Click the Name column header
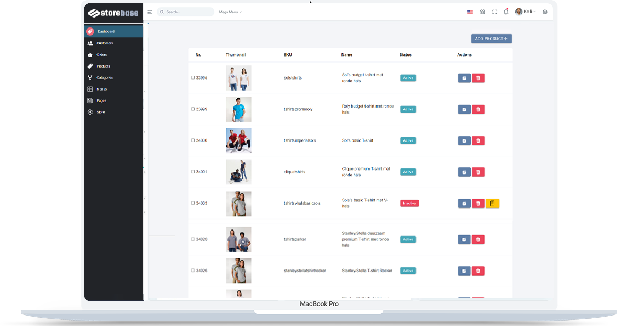644x326 pixels. point(346,55)
